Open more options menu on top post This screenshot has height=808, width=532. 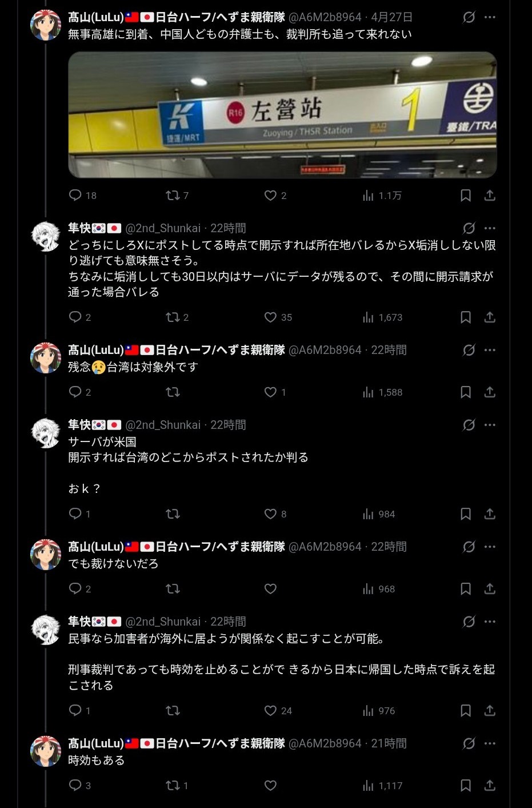(490, 17)
